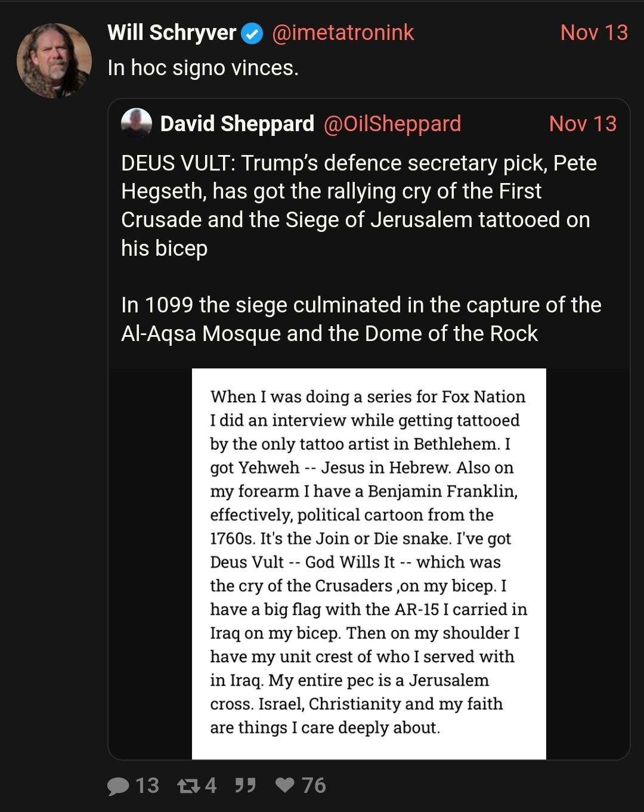Open the Will Schryver display name

coord(172,33)
